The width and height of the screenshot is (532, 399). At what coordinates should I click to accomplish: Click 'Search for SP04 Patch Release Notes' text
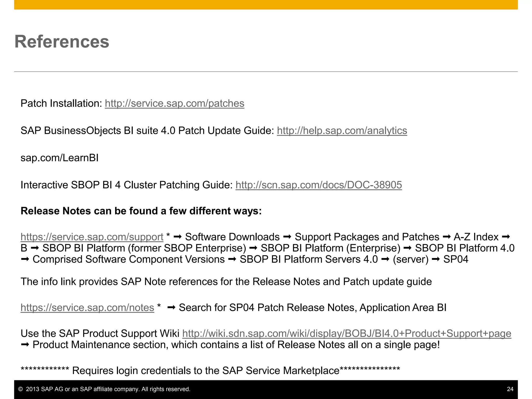[x=312, y=308]
